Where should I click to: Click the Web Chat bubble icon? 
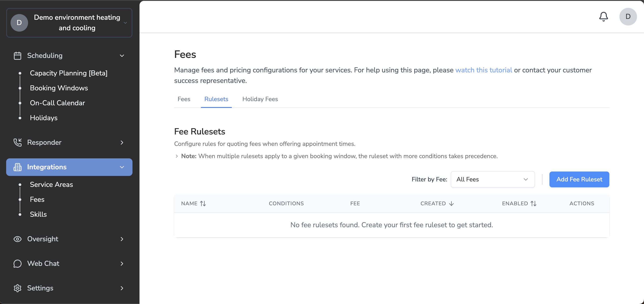pyautogui.click(x=17, y=263)
